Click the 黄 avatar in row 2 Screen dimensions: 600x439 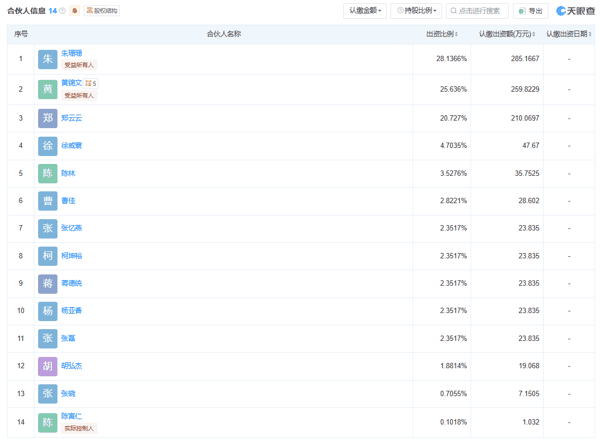tap(47, 89)
